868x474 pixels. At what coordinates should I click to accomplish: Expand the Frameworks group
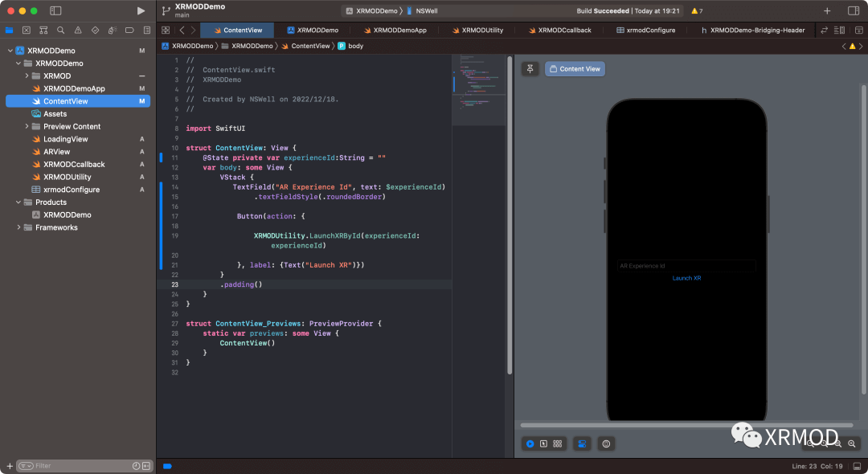click(x=18, y=227)
